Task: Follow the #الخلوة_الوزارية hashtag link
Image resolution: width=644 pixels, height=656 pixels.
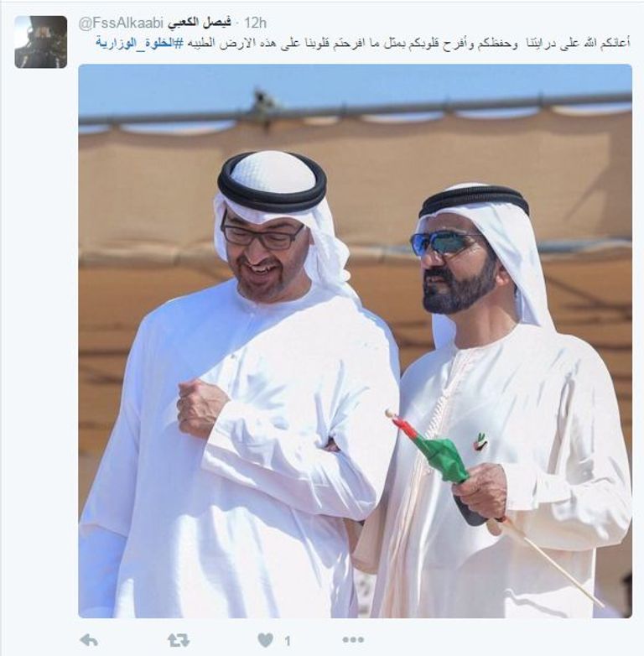Action: [140, 44]
